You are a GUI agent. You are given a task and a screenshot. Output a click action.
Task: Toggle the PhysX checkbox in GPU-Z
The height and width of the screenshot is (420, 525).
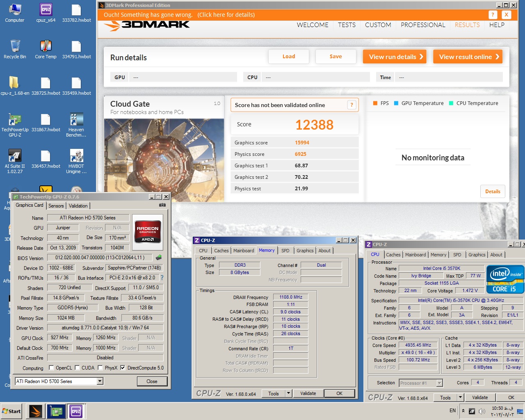100,368
